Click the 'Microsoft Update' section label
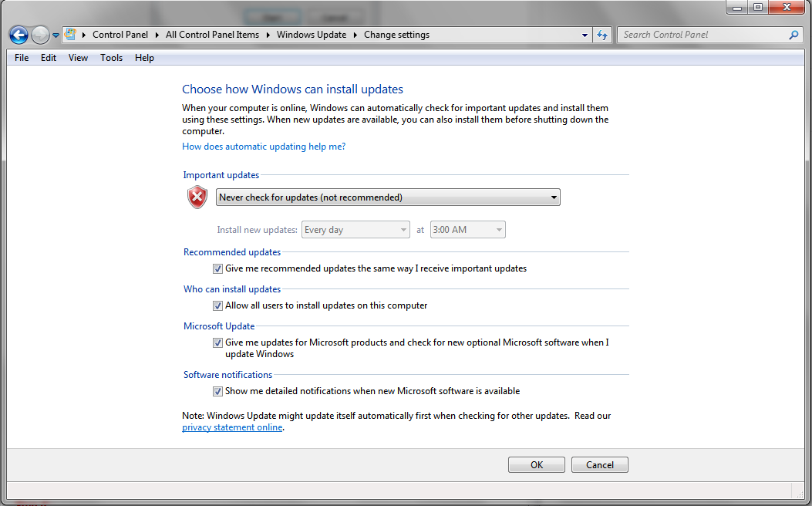Viewport: 812px width, 506px height. point(219,326)
